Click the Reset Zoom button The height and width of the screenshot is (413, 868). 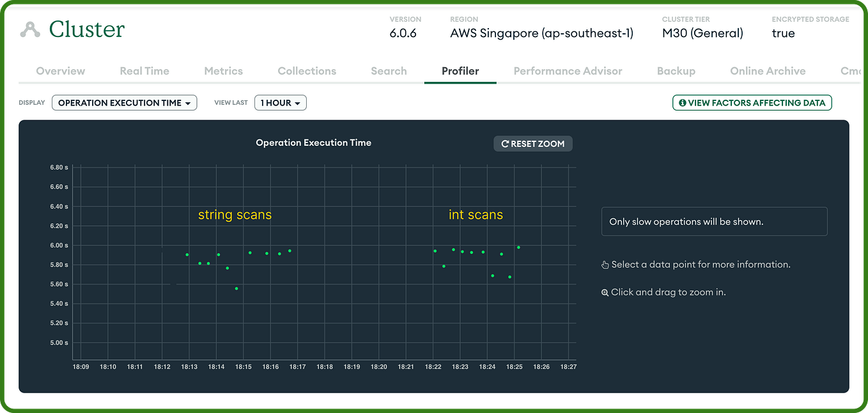pyautogui.click(x=532, y=144)
